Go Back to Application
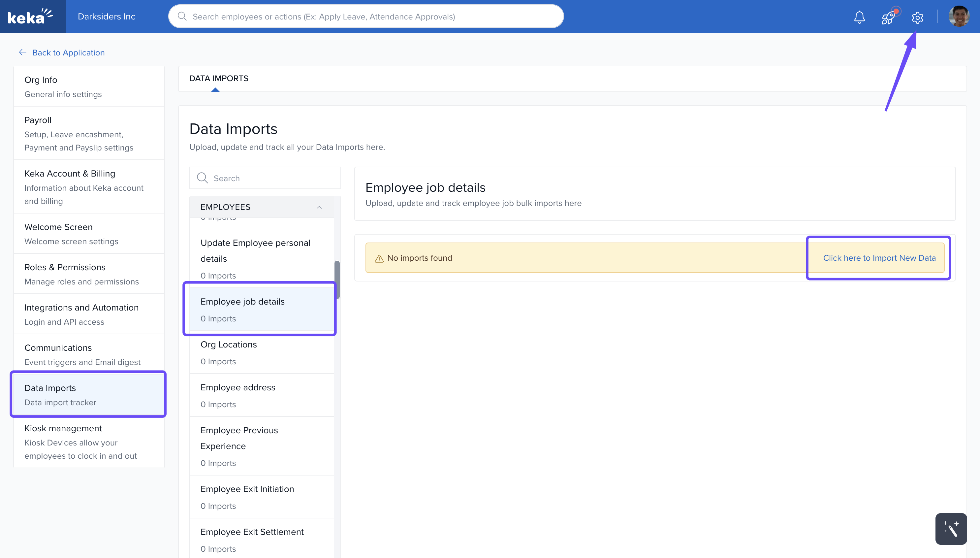980x558 pixels. pyautogui.click(x=68, y=52)
